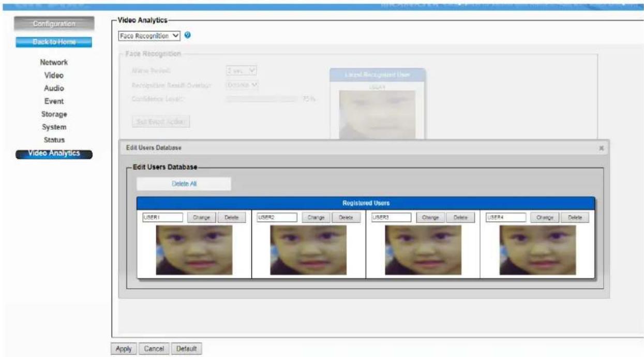This screenshot has height=357, width=644.
Task: Click the USER4 face thumbnail
Action: click(537, 249)
